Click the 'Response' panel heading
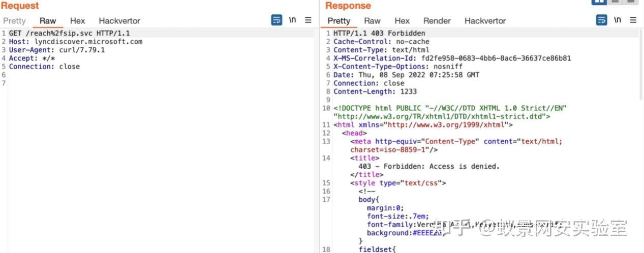 pyautogui.click(x=348, y=6)
